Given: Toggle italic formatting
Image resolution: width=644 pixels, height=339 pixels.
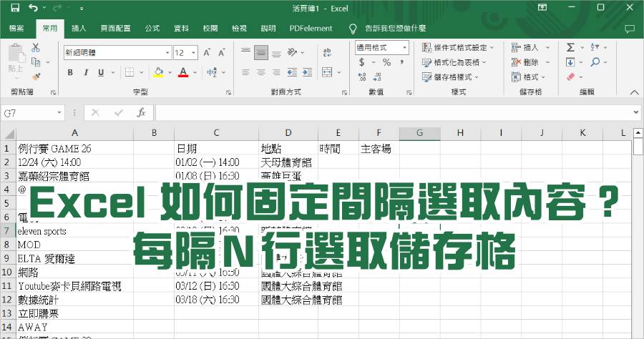Looking at the screenshot, I should coord(86,73).
